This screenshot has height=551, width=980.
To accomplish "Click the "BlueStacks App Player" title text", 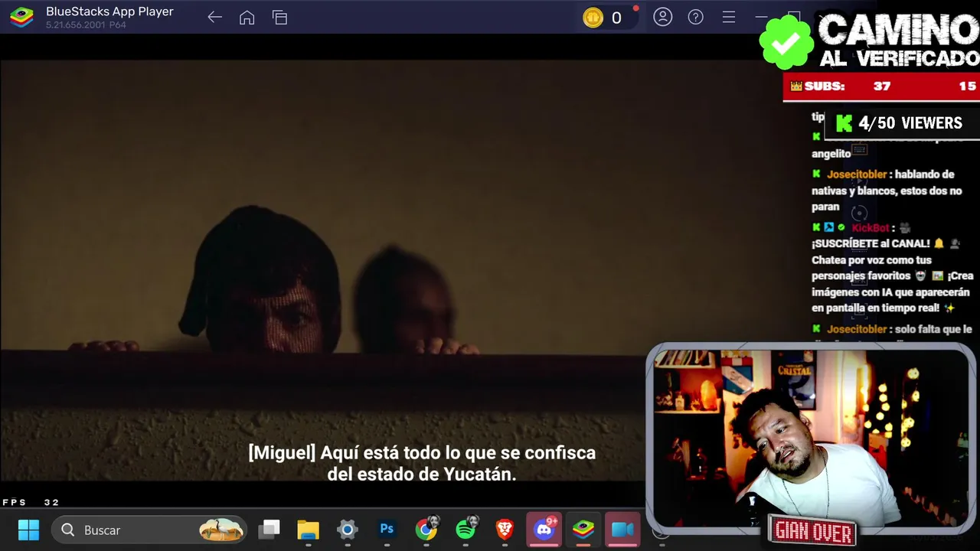I will 109,11.
